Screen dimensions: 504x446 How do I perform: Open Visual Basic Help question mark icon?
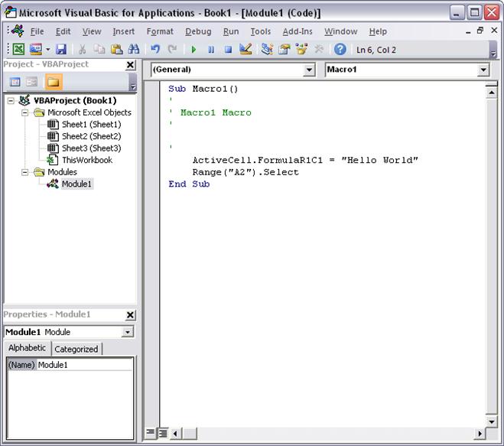[340, 49]
